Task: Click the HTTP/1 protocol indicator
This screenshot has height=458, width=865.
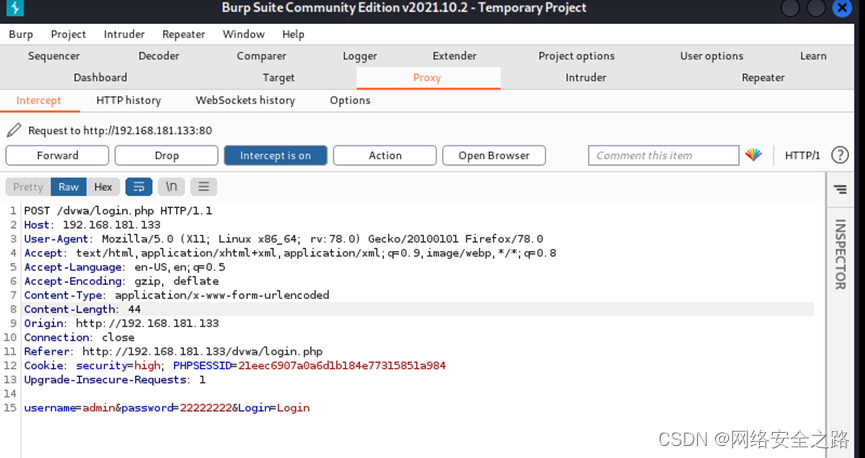Action: [x=803, y=156]
